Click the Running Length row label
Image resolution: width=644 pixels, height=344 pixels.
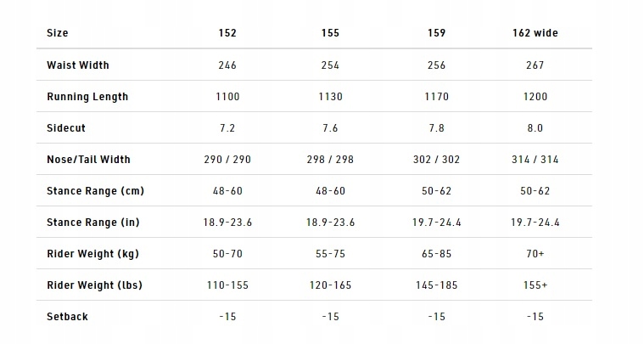[87, 97]
